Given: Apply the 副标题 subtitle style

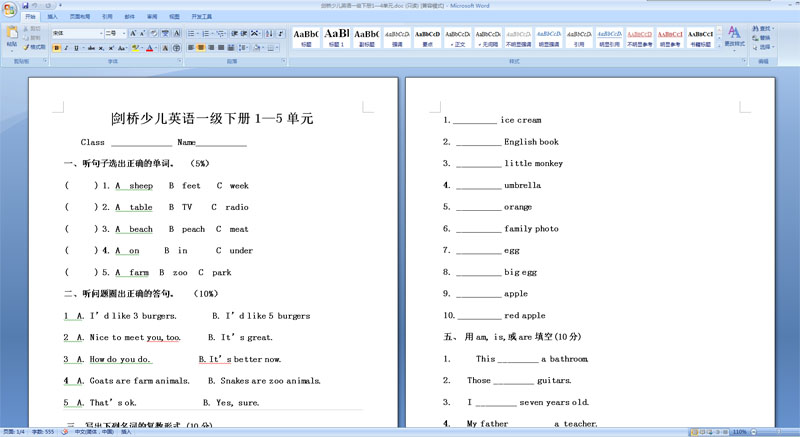Looking at the screenshot, I should [x=366, y=38].
